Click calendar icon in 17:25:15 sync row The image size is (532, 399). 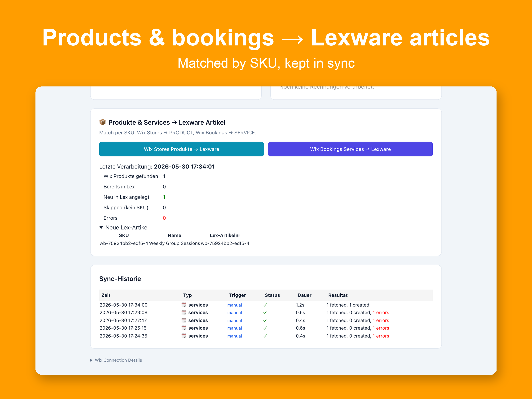tap(184, 328)
